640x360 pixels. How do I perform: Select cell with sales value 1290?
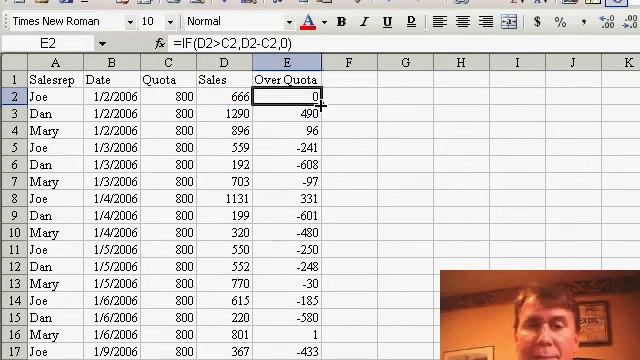(x=224, y=113)
